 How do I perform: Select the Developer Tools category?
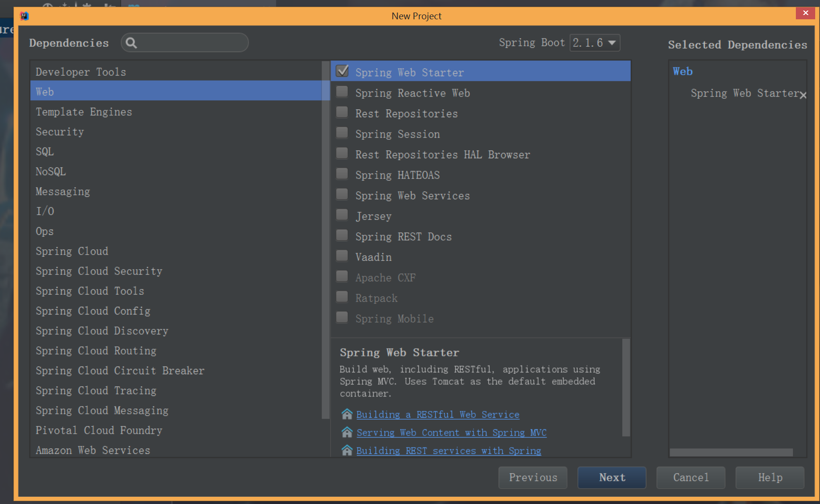[176, 72]
